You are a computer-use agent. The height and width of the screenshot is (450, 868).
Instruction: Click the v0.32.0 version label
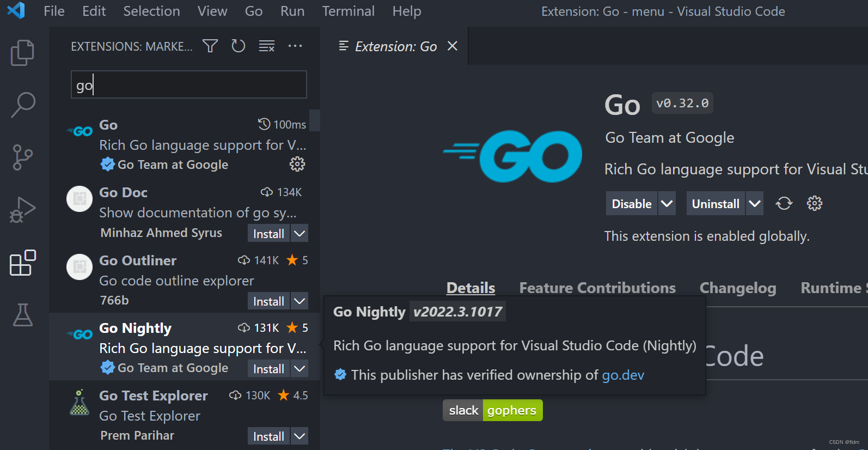tap(682, 103)
